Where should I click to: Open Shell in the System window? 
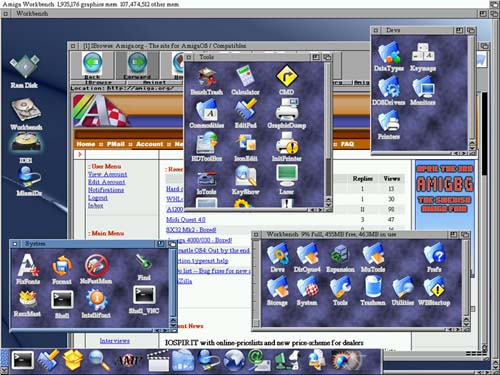click(62, 304)
